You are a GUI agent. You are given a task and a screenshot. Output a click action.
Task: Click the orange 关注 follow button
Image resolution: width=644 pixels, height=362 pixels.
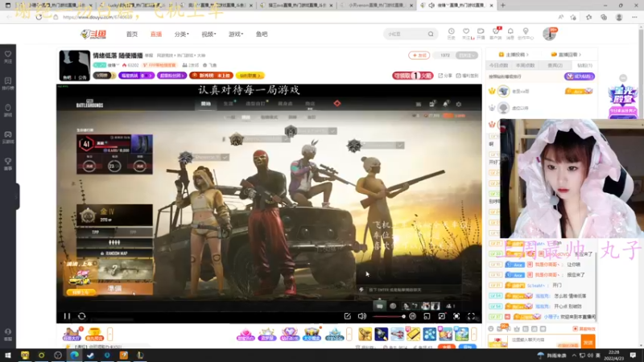point(419,55)
